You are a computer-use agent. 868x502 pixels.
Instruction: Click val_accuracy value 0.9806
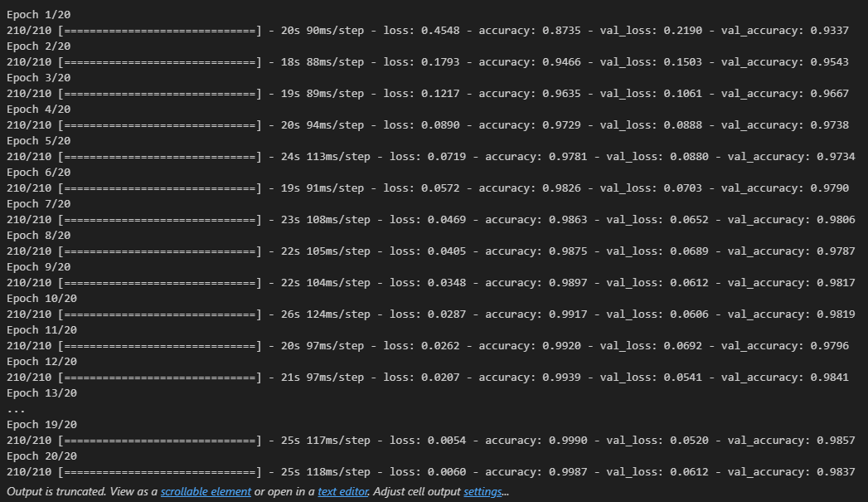click(836, 220)
